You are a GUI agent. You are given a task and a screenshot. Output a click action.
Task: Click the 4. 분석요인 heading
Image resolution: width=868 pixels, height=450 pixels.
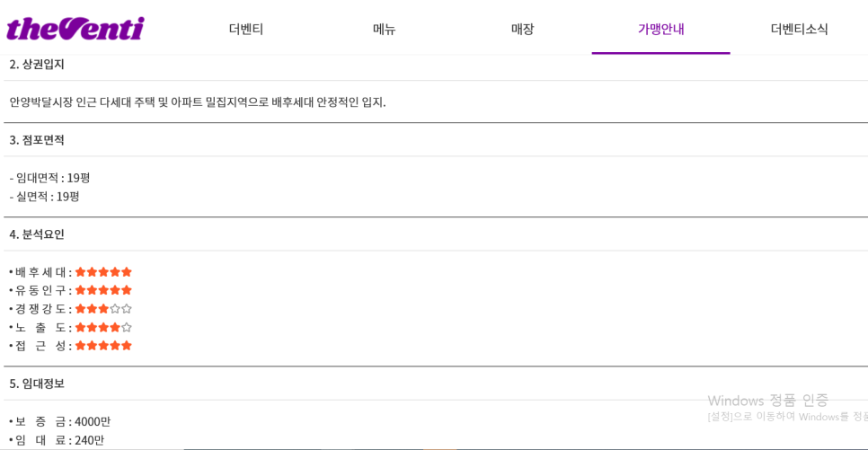click(x=37, y=234)
